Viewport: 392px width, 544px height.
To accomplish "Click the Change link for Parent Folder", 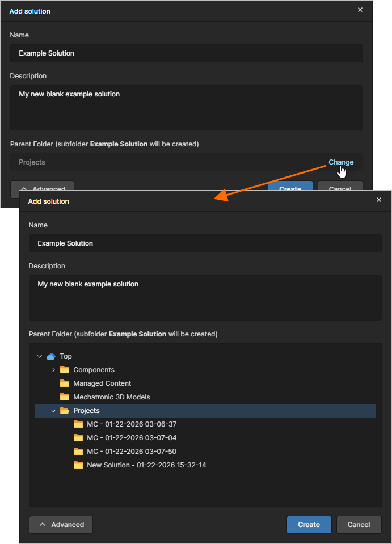I will click(341, 162).
